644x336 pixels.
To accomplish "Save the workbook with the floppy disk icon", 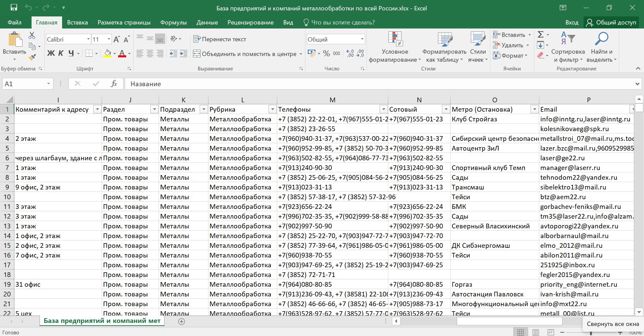I will tap(14, 8).
